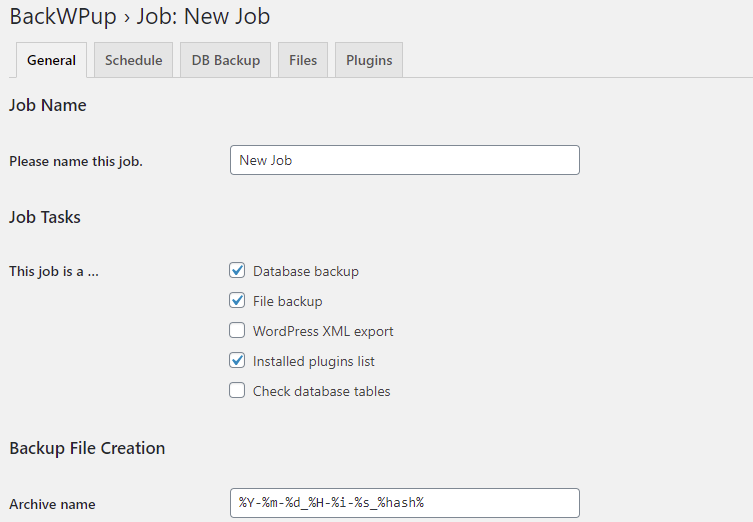Click the 'WordPress XML export' label text
The width and height of the screenshot is (753, 522).
(x=323, y=331)
